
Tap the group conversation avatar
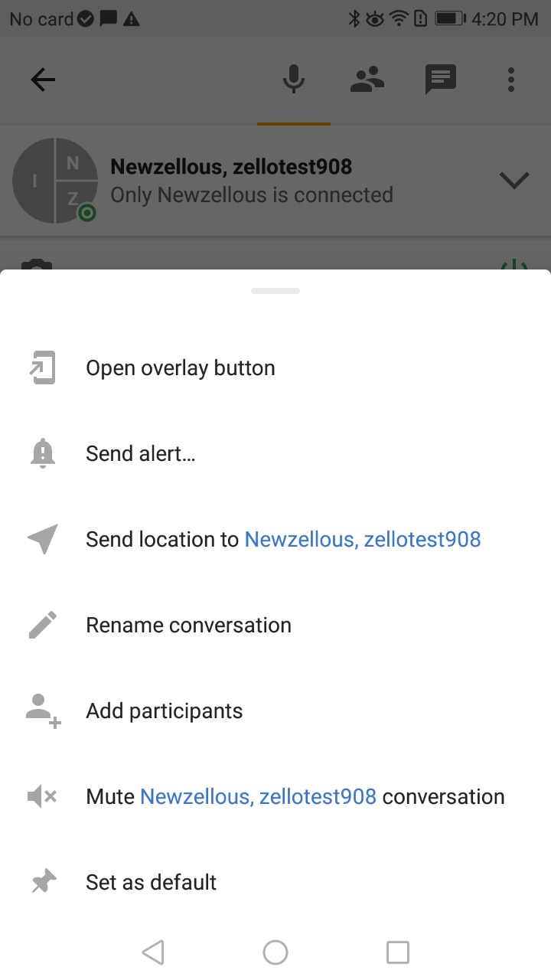click(55, 181)
